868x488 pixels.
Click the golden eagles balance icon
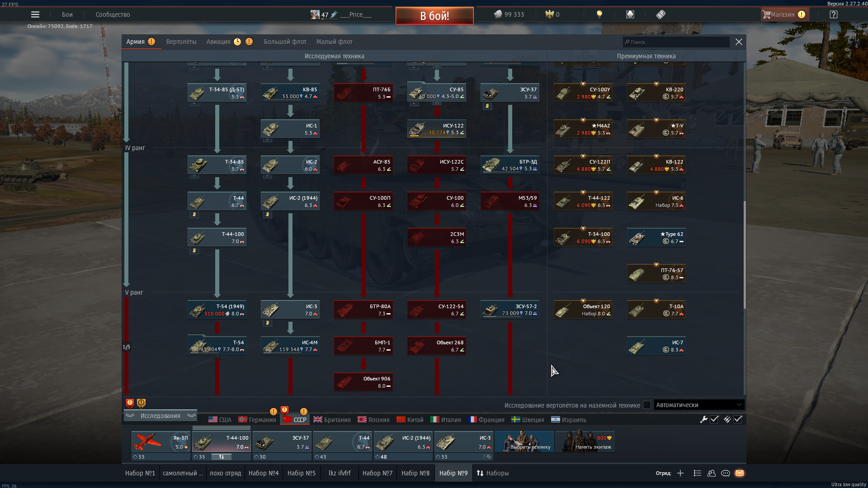pyautogui.click(x=550, y=14)
